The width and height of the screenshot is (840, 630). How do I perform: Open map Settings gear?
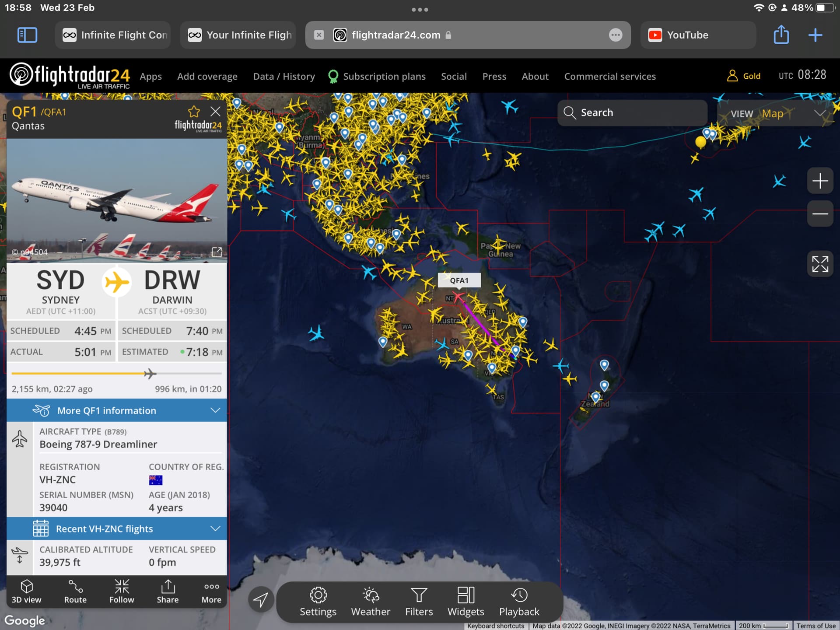coord(318,602)
